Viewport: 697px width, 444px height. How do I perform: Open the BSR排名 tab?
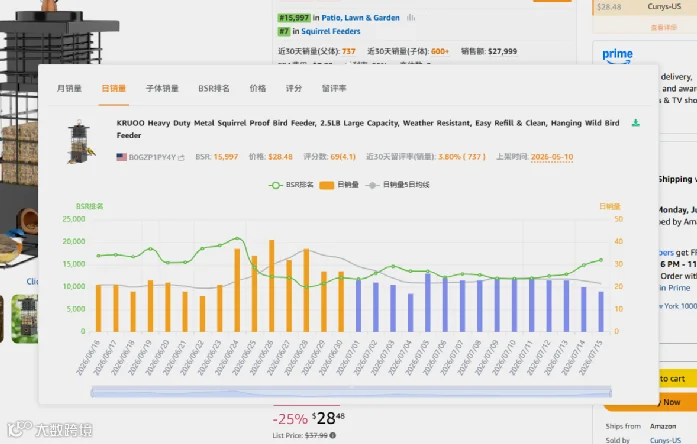214,88
